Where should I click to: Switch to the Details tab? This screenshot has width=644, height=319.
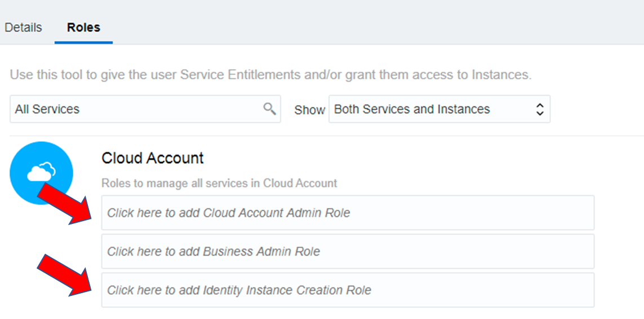tap(23, 28)
